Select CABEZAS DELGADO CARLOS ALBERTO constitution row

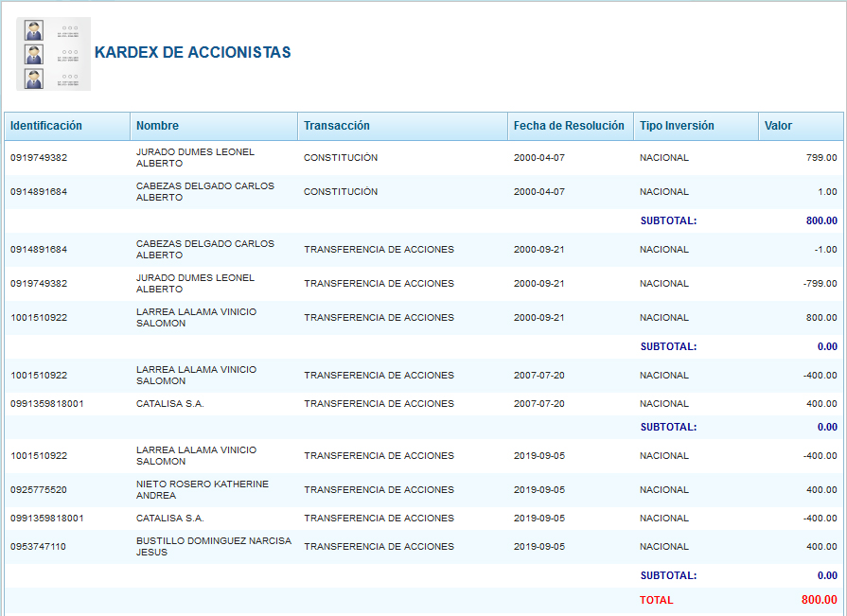point(204,192)
